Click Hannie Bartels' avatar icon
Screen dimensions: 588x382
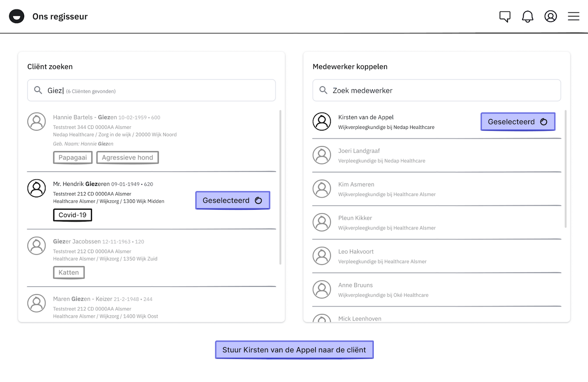click(x=36, y=122)
